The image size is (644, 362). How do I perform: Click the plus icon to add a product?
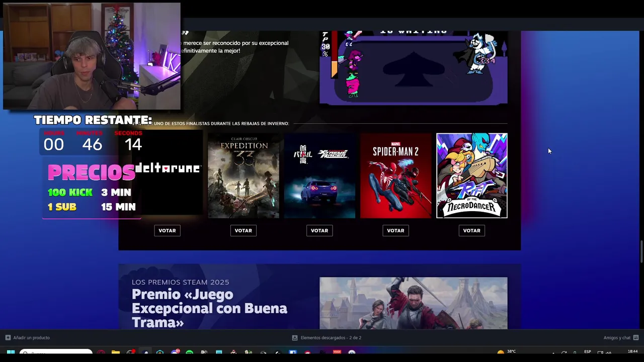coord(8,337)
